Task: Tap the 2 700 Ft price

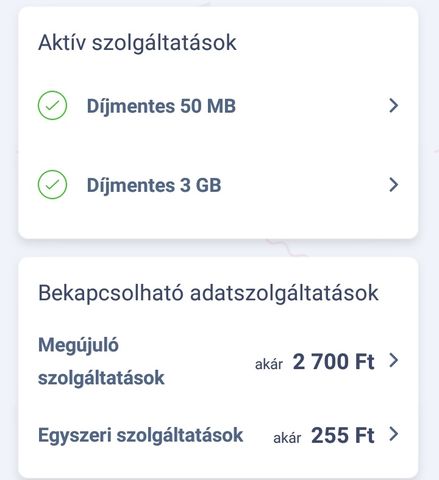Action: (334, 362)
